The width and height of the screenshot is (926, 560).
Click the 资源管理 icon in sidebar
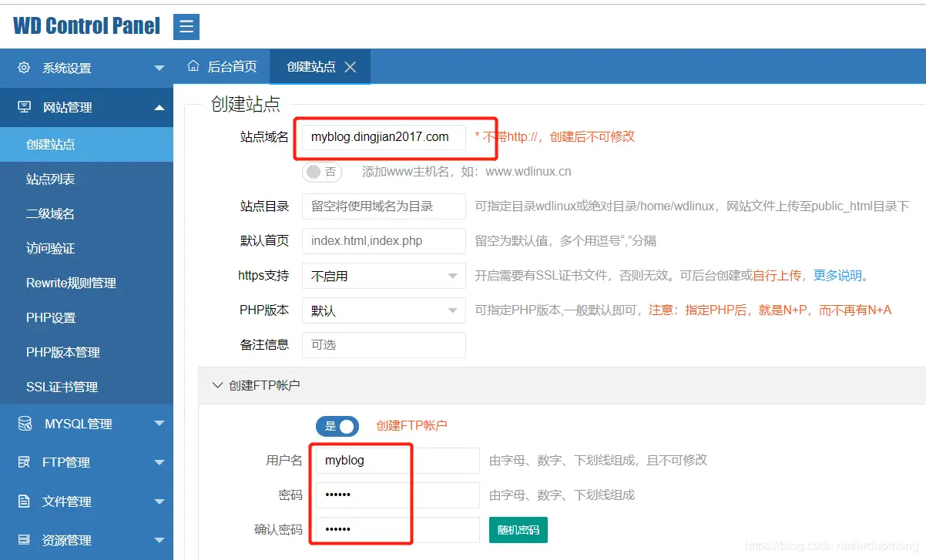pyautogui.click(x=24, y=540)
